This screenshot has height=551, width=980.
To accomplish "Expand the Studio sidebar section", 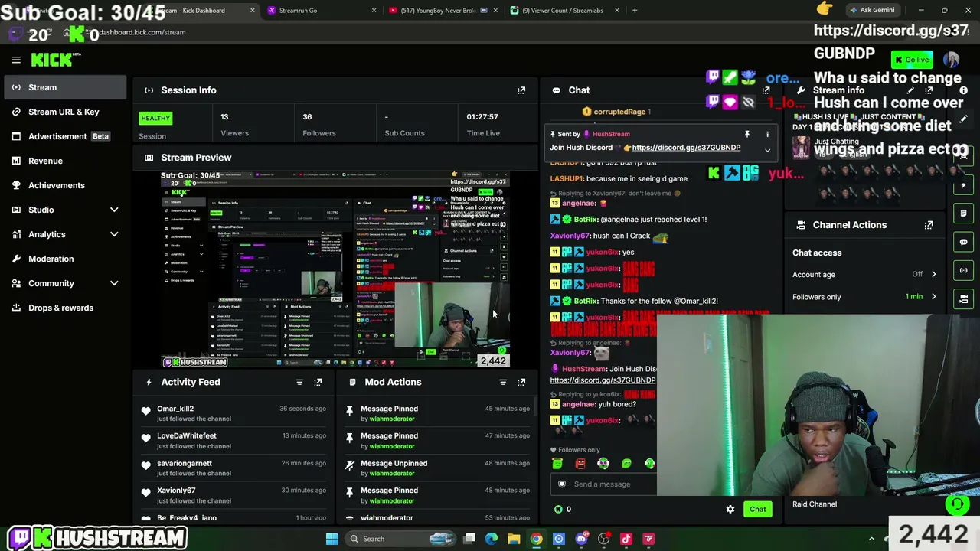I will [x=114, y=210].
